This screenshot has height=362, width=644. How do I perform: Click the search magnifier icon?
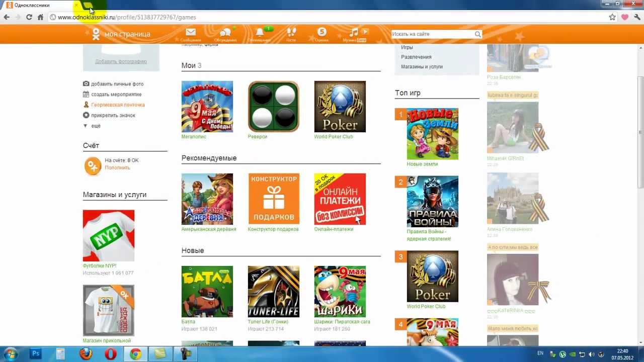coord(477,34)
